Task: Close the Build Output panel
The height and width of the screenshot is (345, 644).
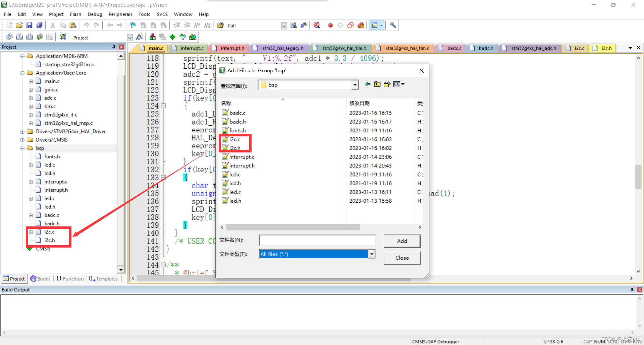Action: [640, 290]
